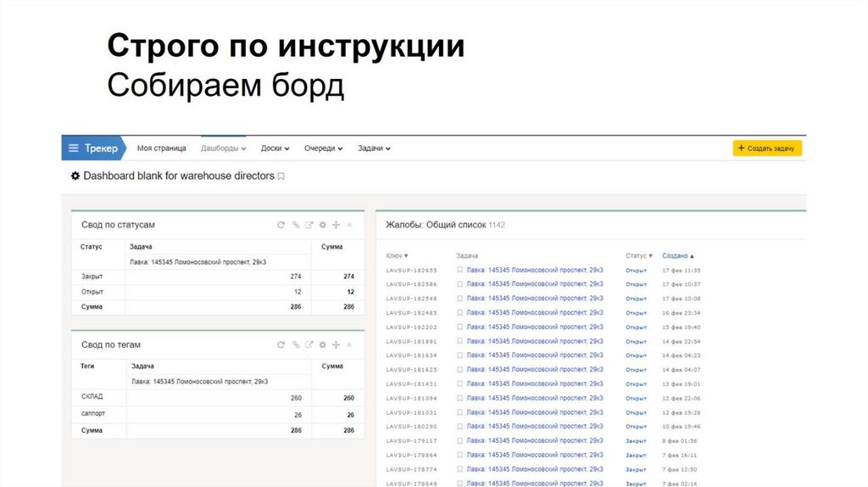Go to Моя страница
868x487 pixels.
tap(161, 148)
